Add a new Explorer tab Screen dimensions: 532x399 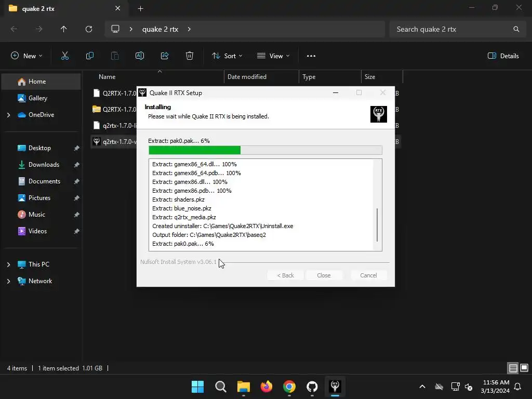tap(140, 9)
